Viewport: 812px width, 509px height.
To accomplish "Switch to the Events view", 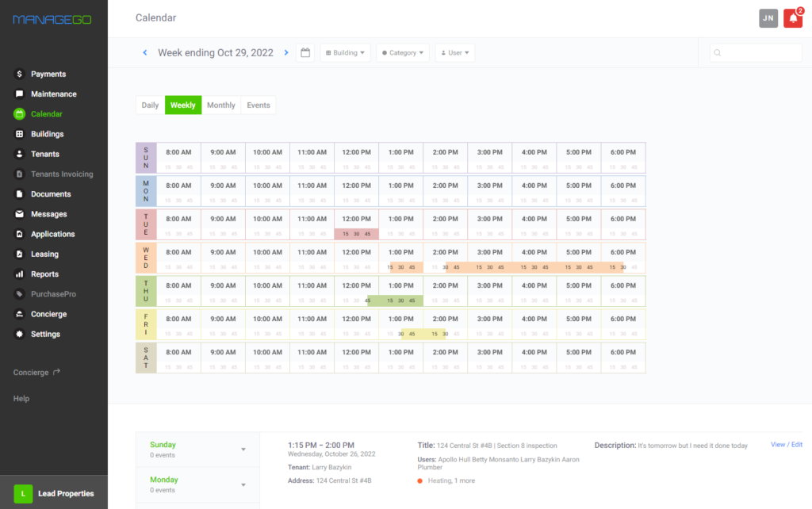I will point(258,104).
